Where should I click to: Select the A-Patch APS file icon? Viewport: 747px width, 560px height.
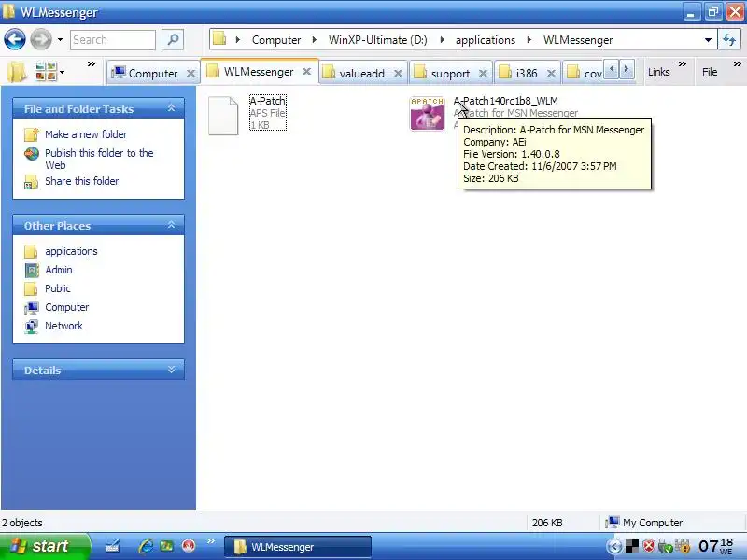pyautogui.click(x=223, y=116)
